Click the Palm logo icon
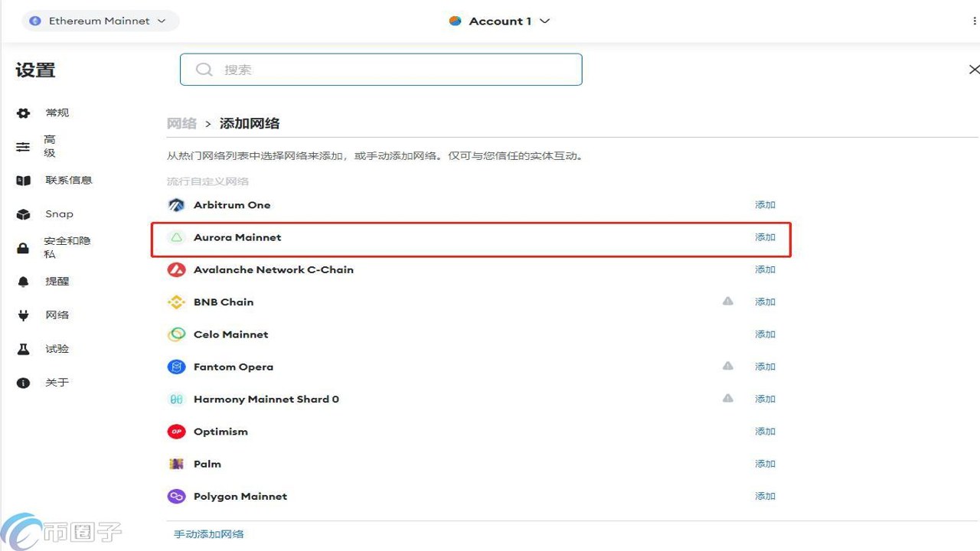Image resolution: width=980 pixels, height=551 pixels. tap(176, 464)
